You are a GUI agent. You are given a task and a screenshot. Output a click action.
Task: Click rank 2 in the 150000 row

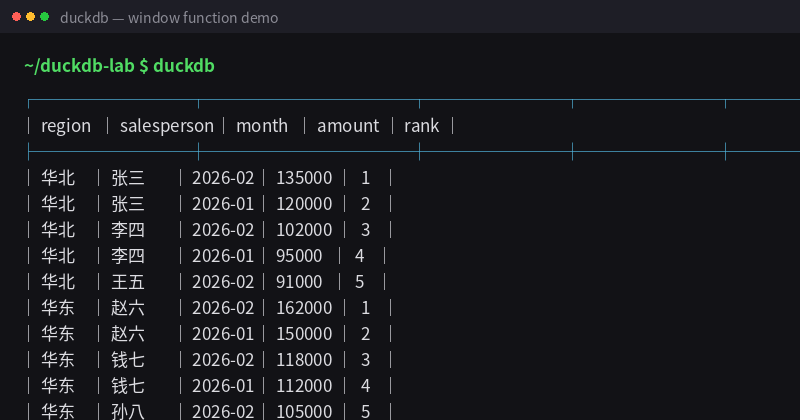tap(365, 334)
